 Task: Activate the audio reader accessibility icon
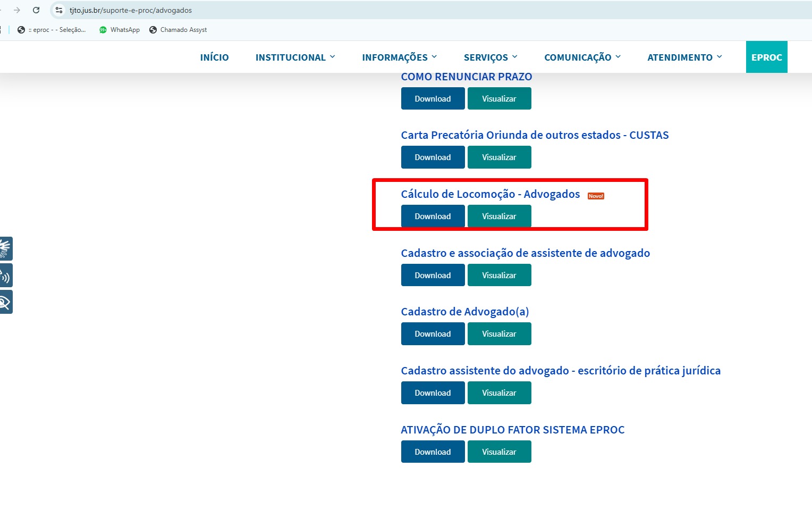pos(5,276)
